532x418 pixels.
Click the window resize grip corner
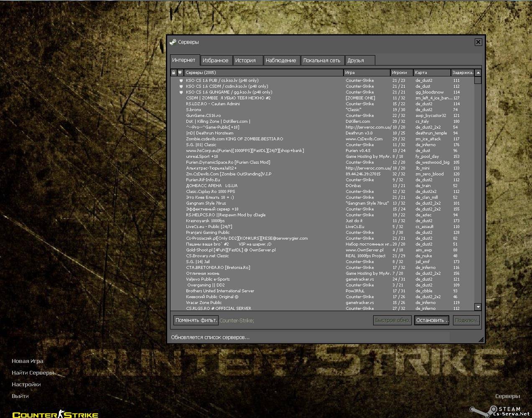[x=481, y=340]
